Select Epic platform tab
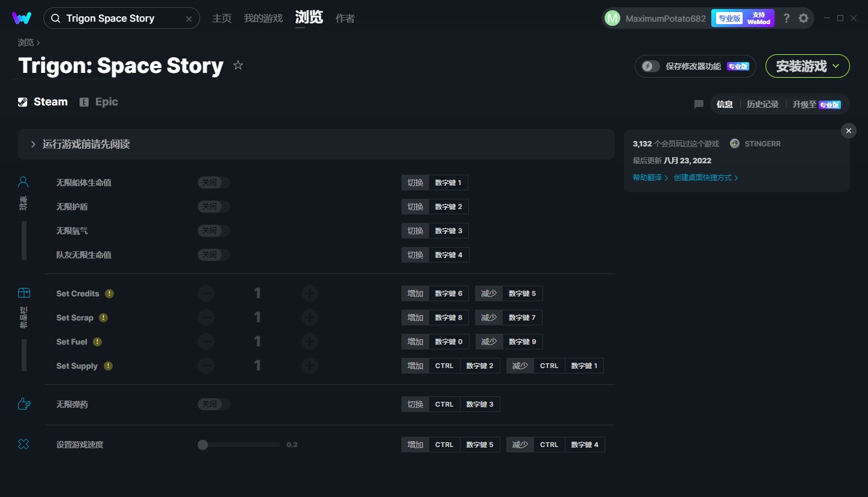The height and width of the screenshot is (497, 868). click(99, 102)
